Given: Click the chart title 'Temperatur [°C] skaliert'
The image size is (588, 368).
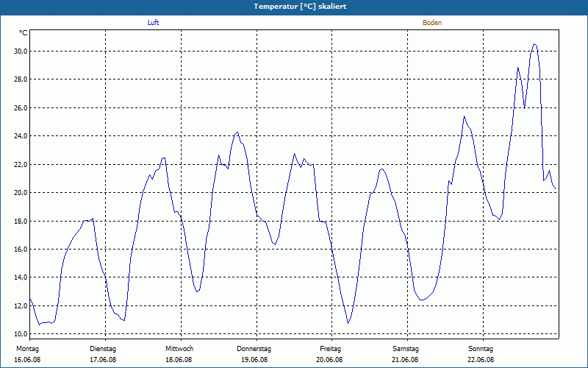Looking at the screenshot, I should coord(300,7).
